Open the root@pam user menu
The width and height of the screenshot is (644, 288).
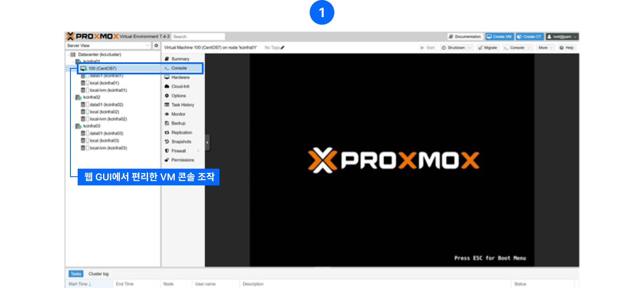(x=562, y=37)
